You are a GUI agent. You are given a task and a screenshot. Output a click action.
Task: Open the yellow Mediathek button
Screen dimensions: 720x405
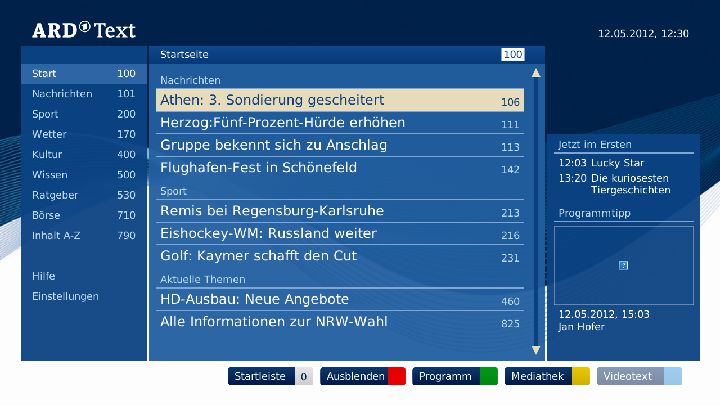546,377
